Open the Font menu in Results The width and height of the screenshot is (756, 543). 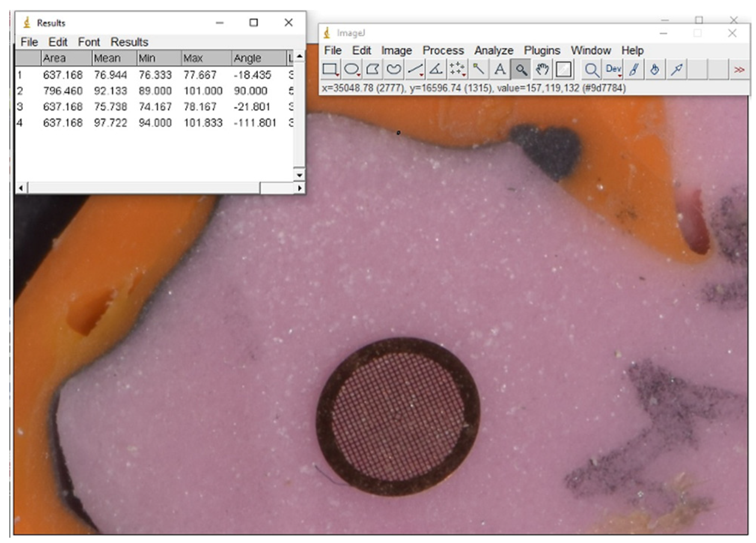click(89, 42)
